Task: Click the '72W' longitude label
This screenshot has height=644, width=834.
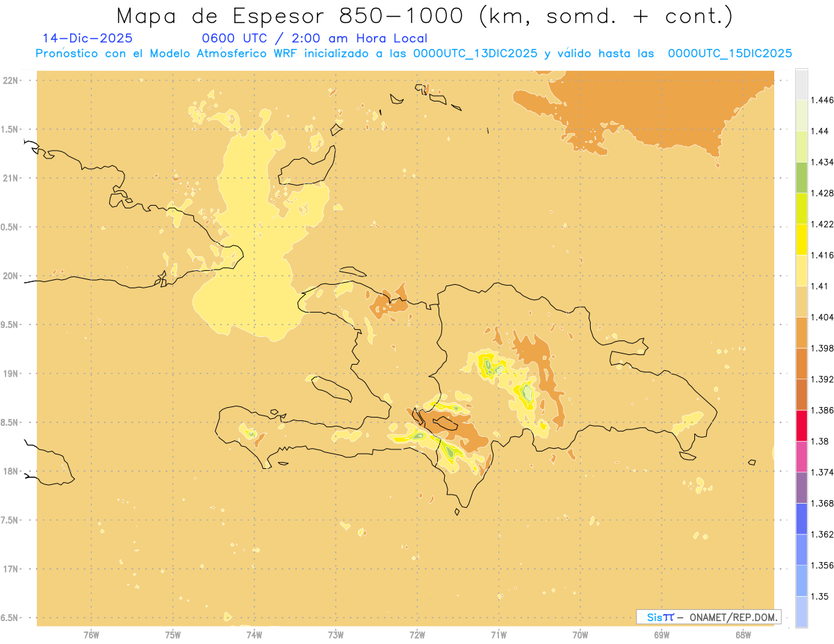Action: click(x=417, y=635)
